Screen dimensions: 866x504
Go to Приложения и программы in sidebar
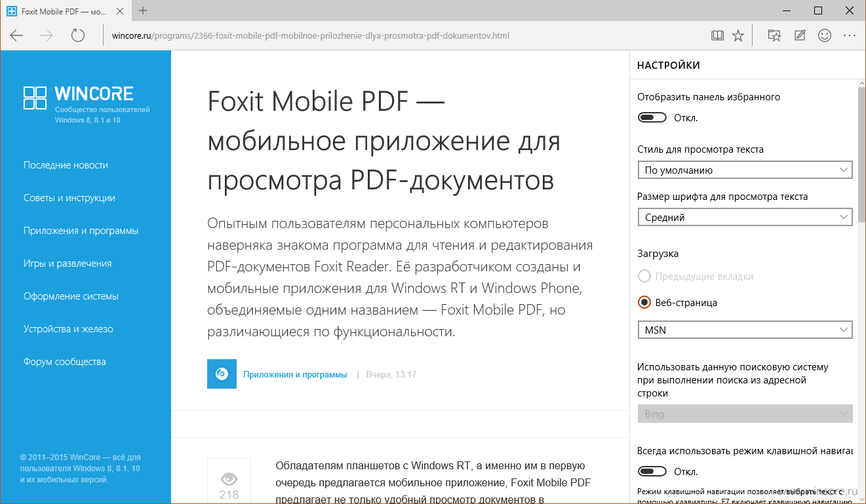[81, 231]
